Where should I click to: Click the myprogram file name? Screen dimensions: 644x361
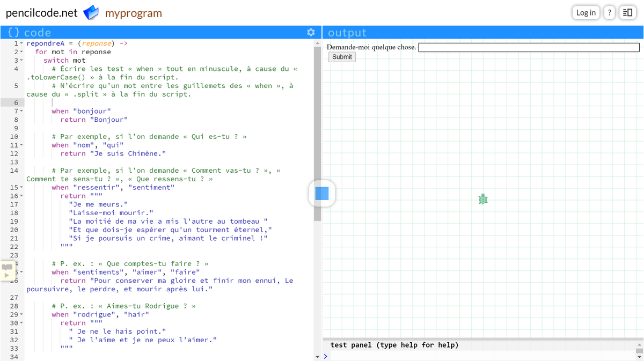[x=134, y=13]
